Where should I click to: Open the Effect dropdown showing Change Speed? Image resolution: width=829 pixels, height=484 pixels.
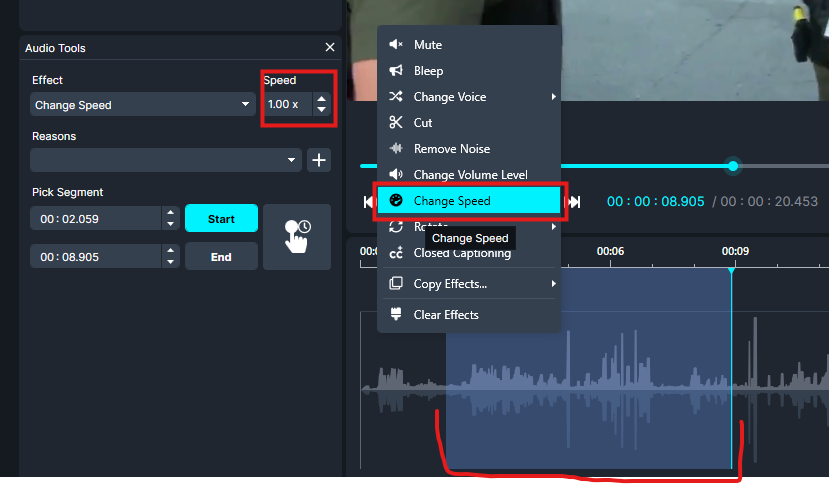(143, 105)
